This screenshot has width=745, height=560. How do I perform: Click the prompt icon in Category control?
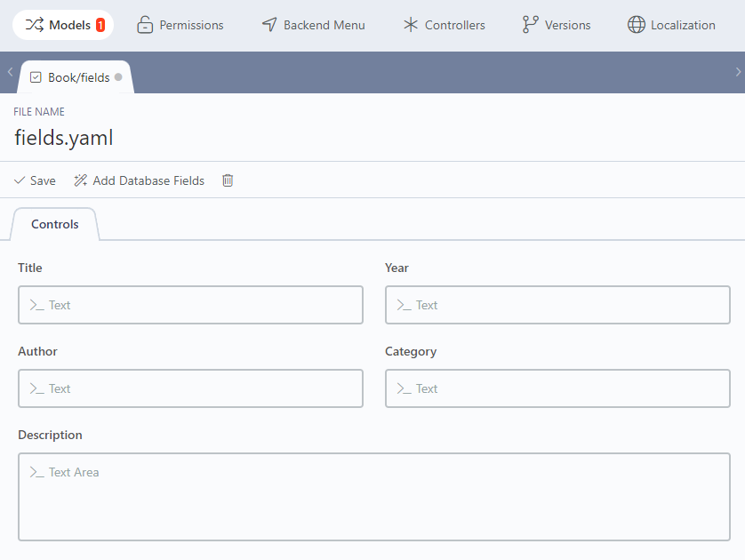point(404,388)
